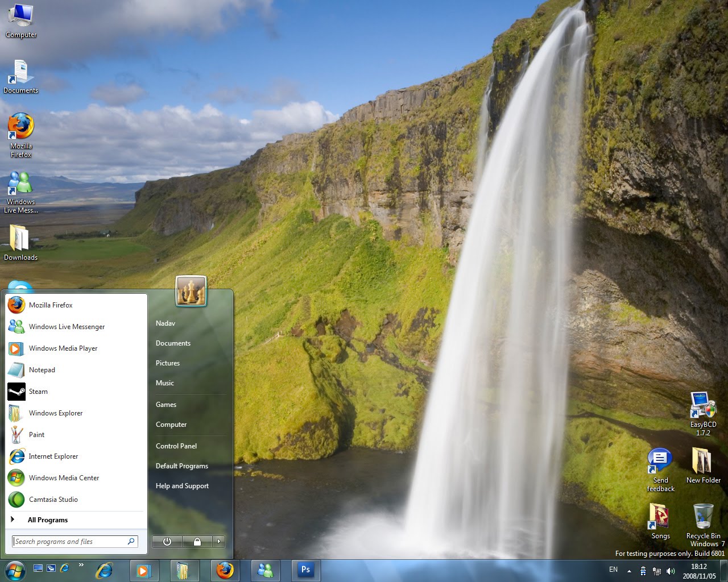Click the Switch between windows quick launch icon
This screenshot has height=582, width=728.
click(51, 568)
